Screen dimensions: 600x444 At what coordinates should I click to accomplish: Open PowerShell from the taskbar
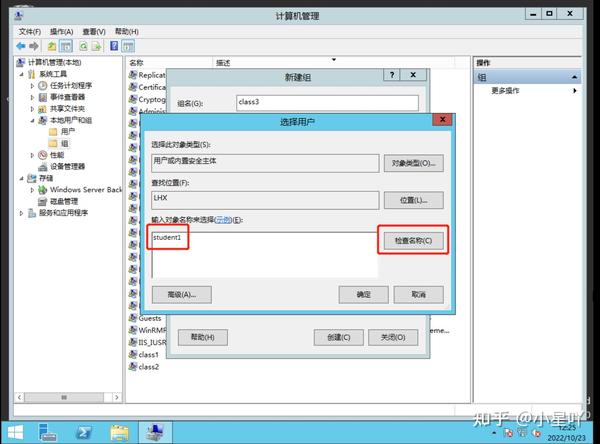click(x=83, y=433)
